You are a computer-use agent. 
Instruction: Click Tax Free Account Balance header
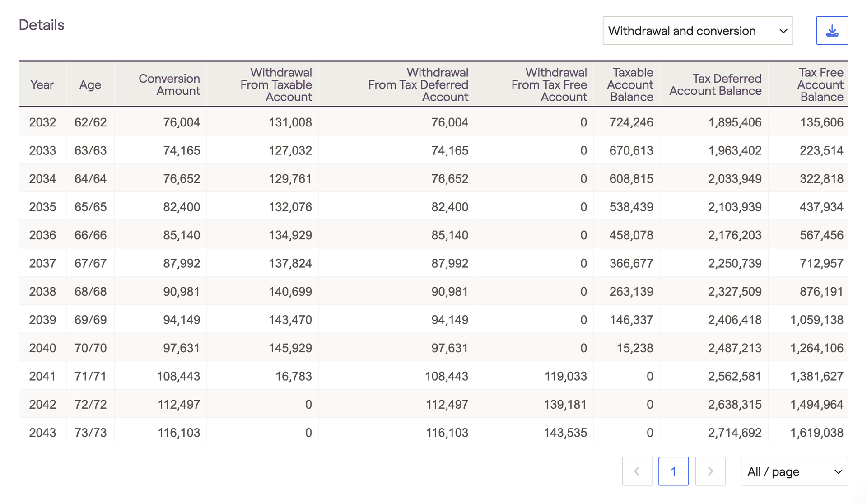820,84
